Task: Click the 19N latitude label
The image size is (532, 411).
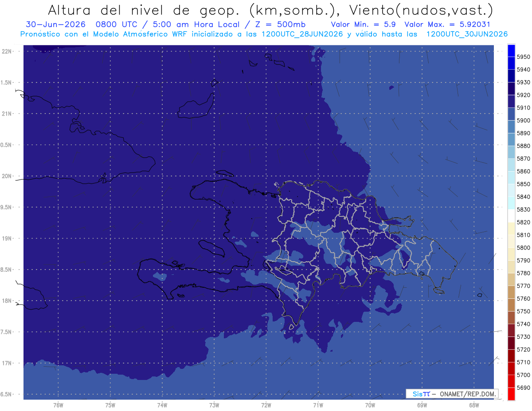Action: [8, 239]
